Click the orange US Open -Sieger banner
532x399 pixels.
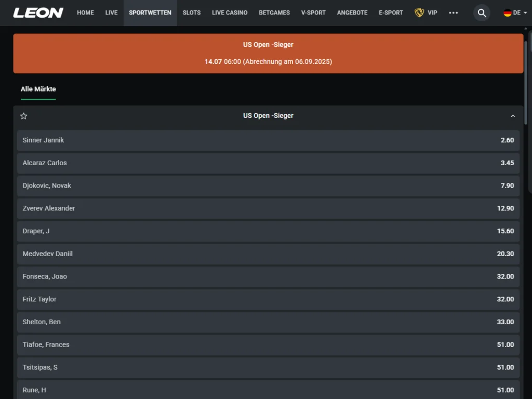click(268, 53)
